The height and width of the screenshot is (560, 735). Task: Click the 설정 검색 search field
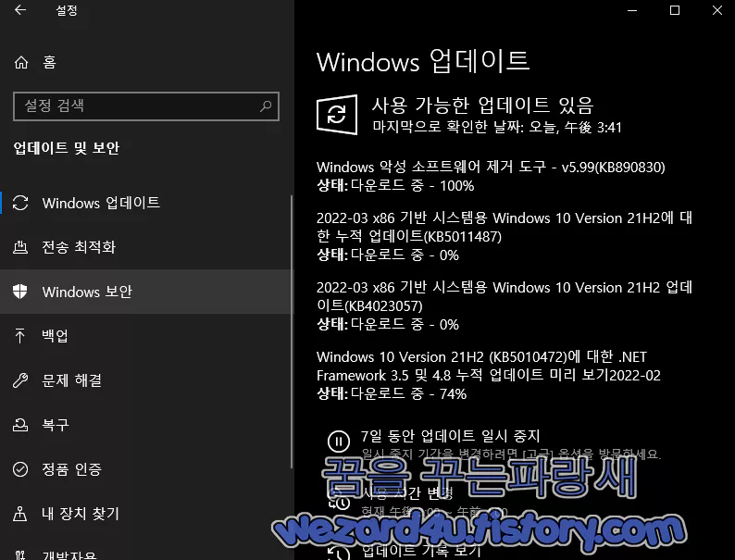click(145, 106)
